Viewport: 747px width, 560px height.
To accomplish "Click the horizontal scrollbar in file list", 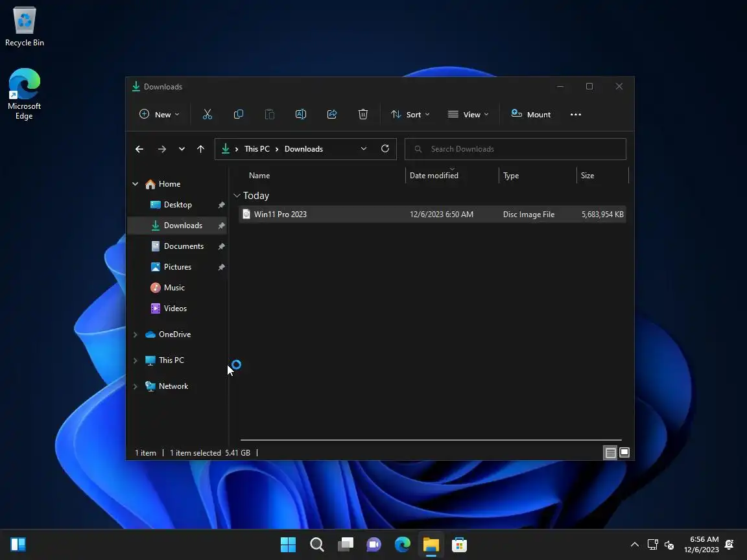I will [x=431, y=439].
